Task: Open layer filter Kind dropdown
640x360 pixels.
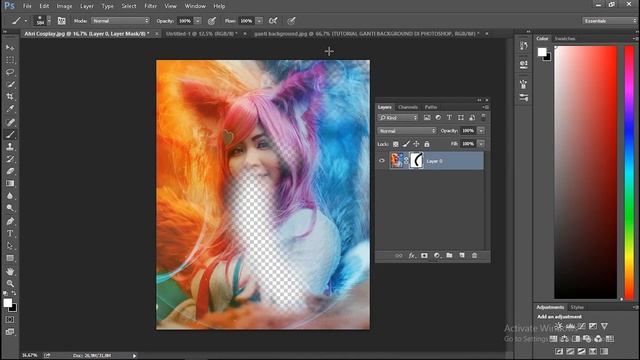Action: point(398,118)
